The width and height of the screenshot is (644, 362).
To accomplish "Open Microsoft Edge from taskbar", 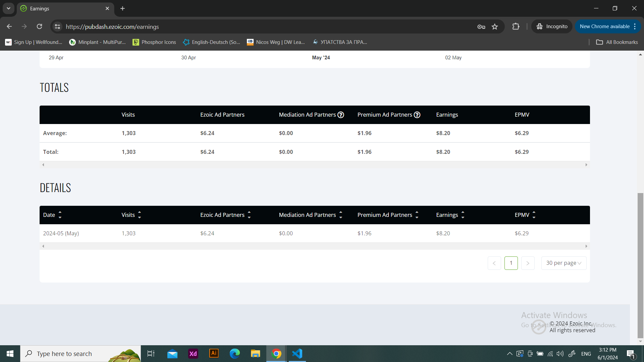I will click(x=235, y=354).
